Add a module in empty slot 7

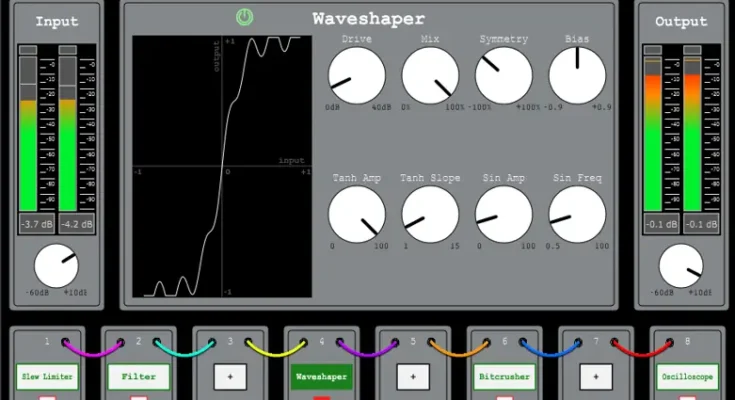(x=596, y=377)
